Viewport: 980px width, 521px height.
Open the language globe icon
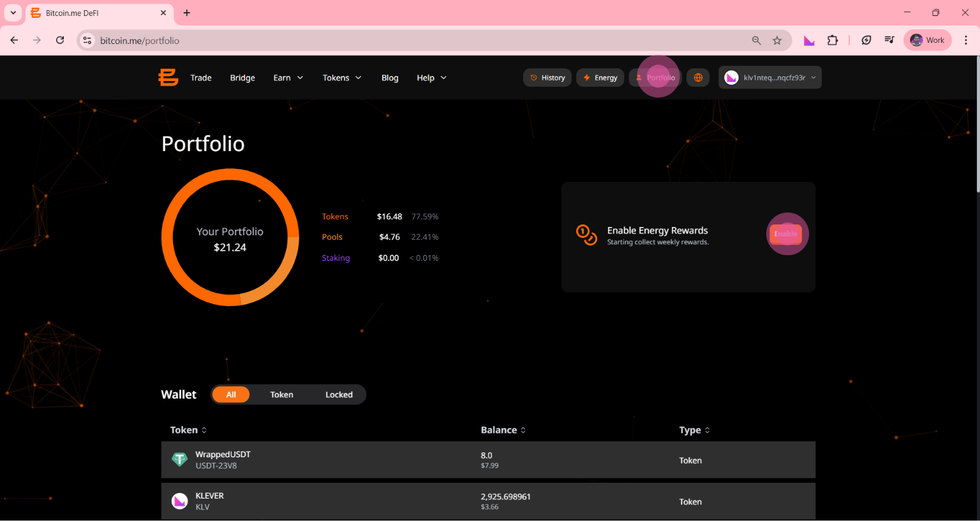pos(698,78)
